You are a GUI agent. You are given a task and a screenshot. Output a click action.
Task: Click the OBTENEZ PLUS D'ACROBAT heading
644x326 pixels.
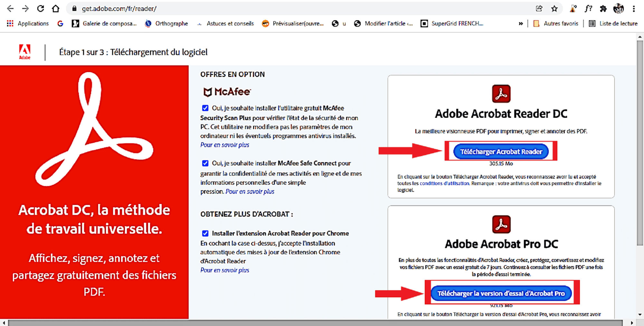pyautogui.click(x=247, y=214)
